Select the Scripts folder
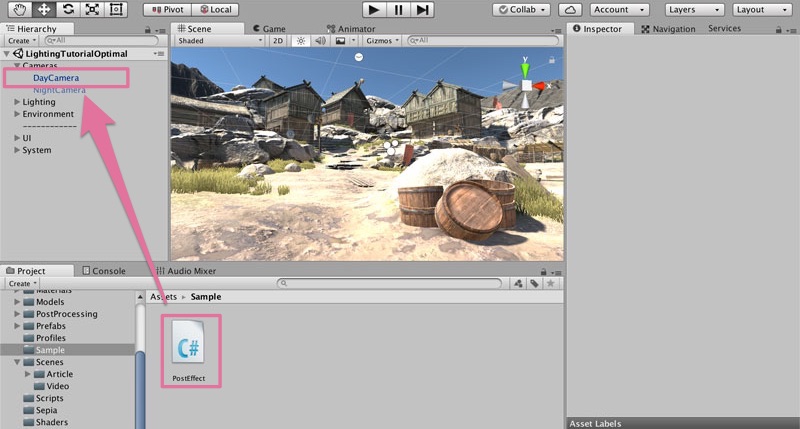The height and width of the screenshot is (429, 800). pos(49,398)
